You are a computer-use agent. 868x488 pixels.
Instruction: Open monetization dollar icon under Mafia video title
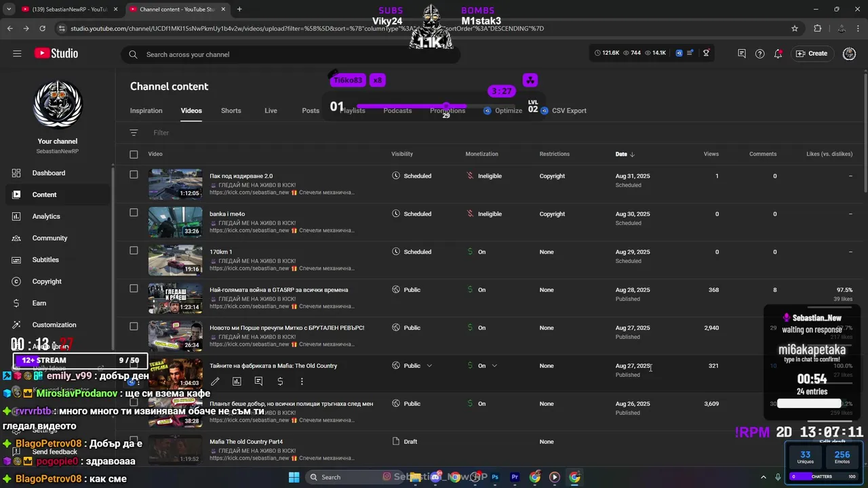[280, 382]
